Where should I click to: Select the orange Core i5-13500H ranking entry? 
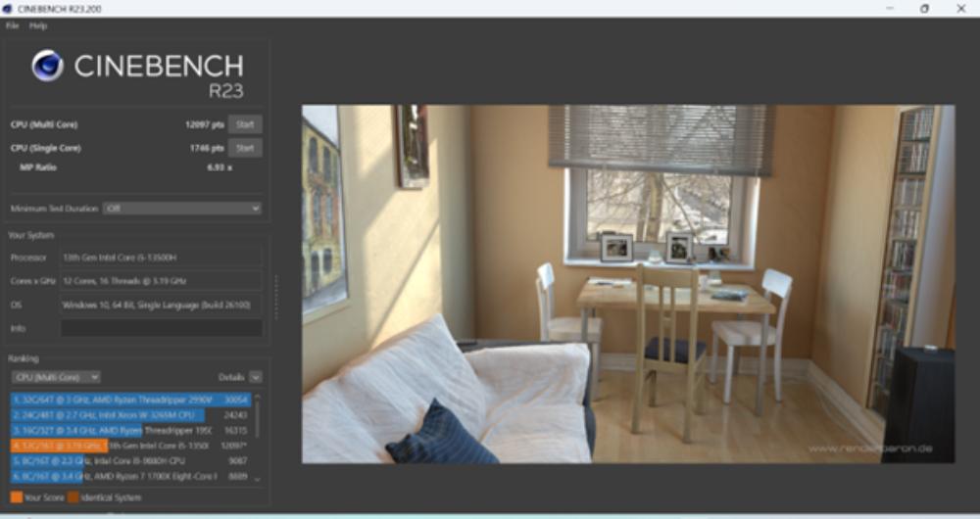click(x=129, y=446)
